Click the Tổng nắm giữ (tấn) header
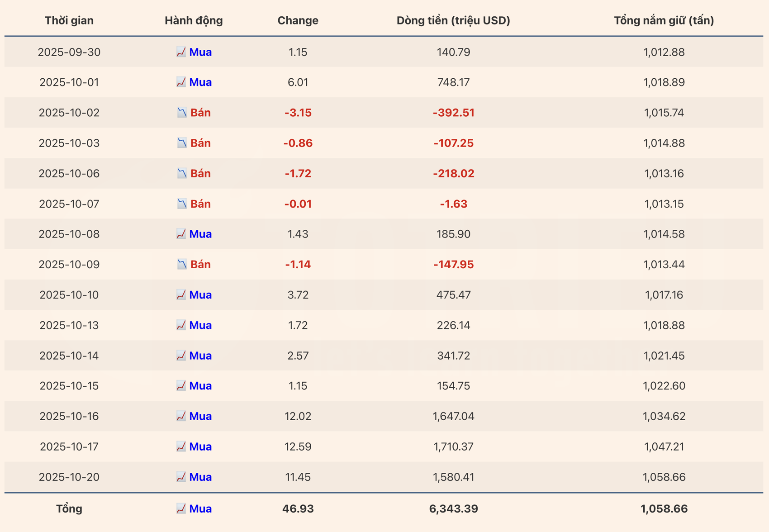Screen dimensions: 769x532 (x=664, y=20)
